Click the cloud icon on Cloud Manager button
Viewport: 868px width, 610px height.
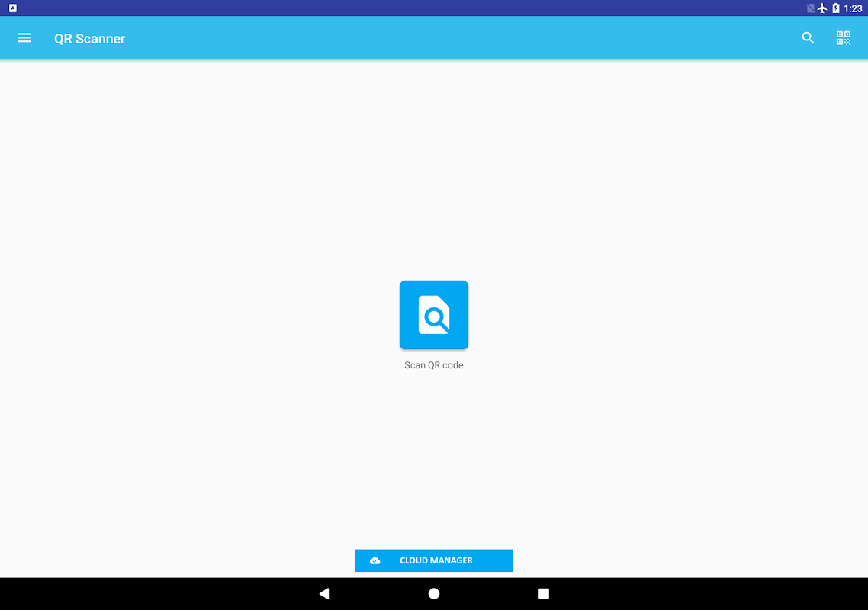(375, 560)
